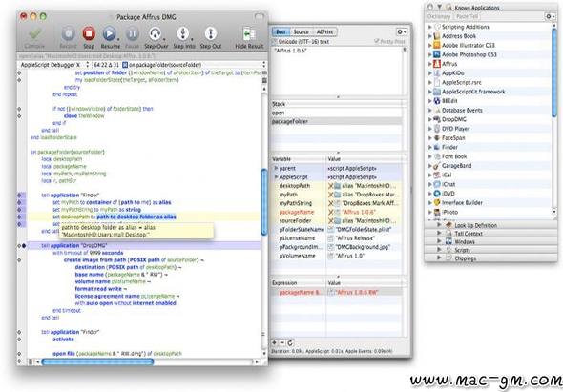Click the script editor horizontal scrollbar thumb
This screenshot has width=563, height=392.
coord(97,361)
